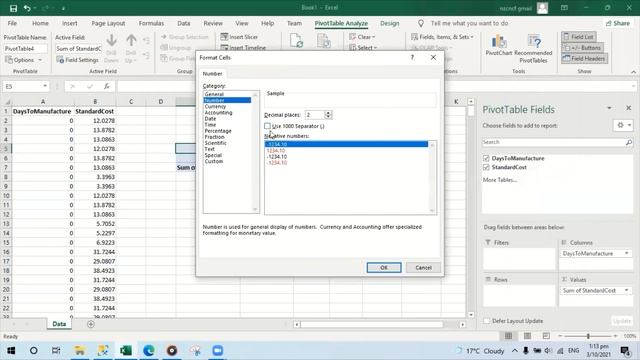Click the Drill Down arrow icon
Viewport: 640px width, 360px height.
pyautogui.click(x=111, y=41)
